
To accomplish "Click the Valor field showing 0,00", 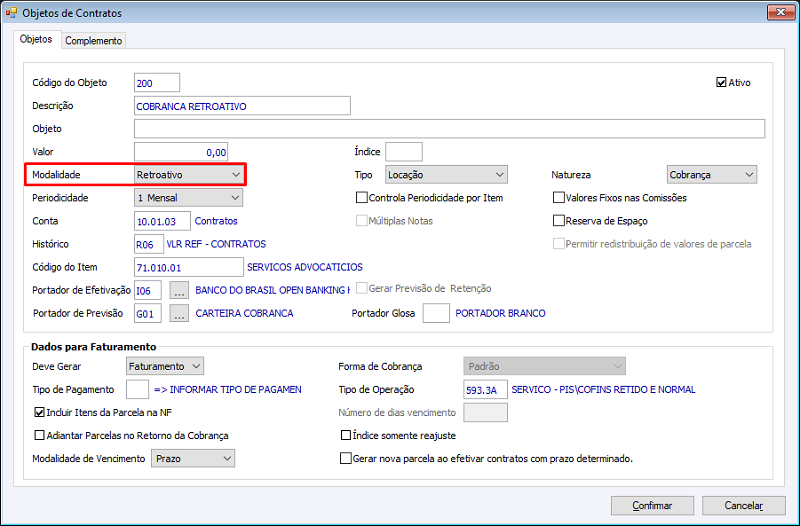I will (181, 152).
